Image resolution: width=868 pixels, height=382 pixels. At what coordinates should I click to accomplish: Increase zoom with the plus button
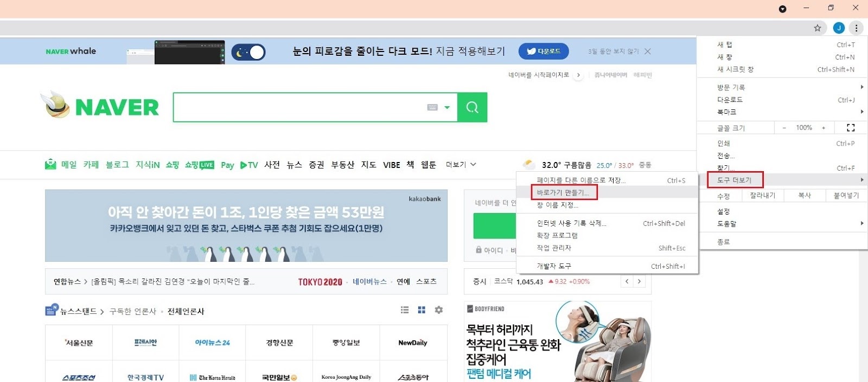(x=824, y=128)
